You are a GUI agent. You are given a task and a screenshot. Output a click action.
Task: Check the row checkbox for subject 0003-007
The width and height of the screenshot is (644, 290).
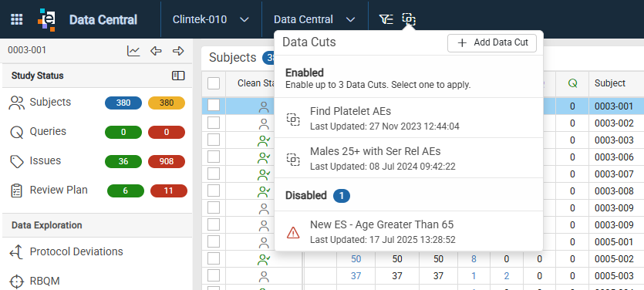coord(214,174)
